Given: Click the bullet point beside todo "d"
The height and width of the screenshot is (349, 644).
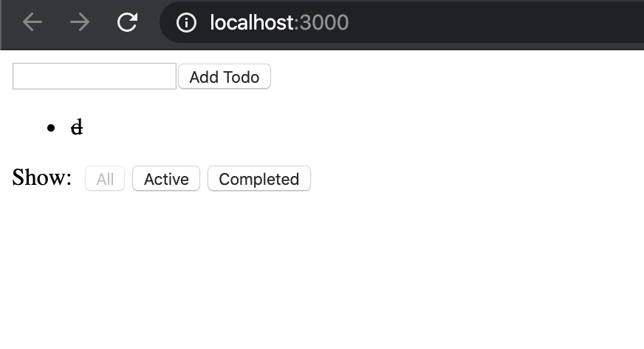Looking at the screenshot, I should click(x=51, y=129).
